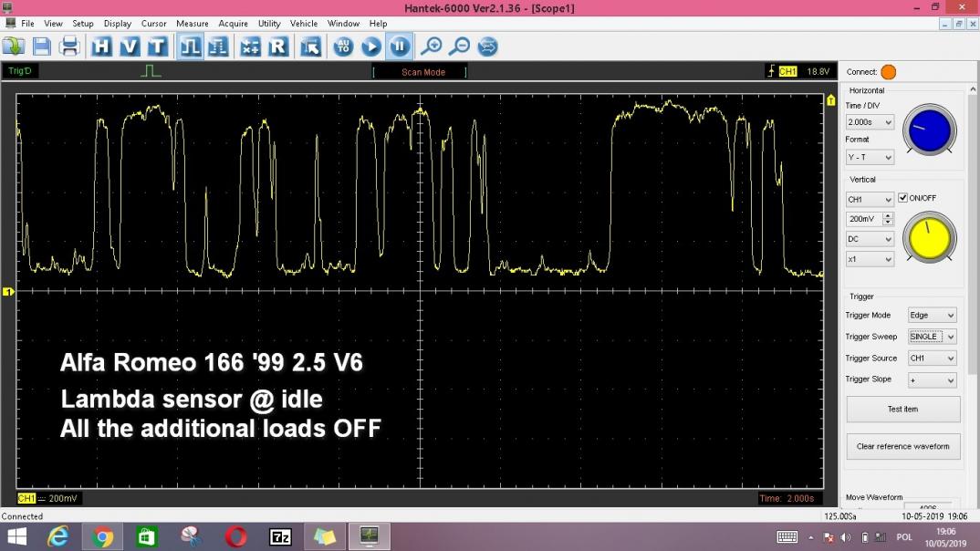Open the Trigger Source CH1 dropdown
This screenshot has height=551, width=980.
(x=932, y=359)
